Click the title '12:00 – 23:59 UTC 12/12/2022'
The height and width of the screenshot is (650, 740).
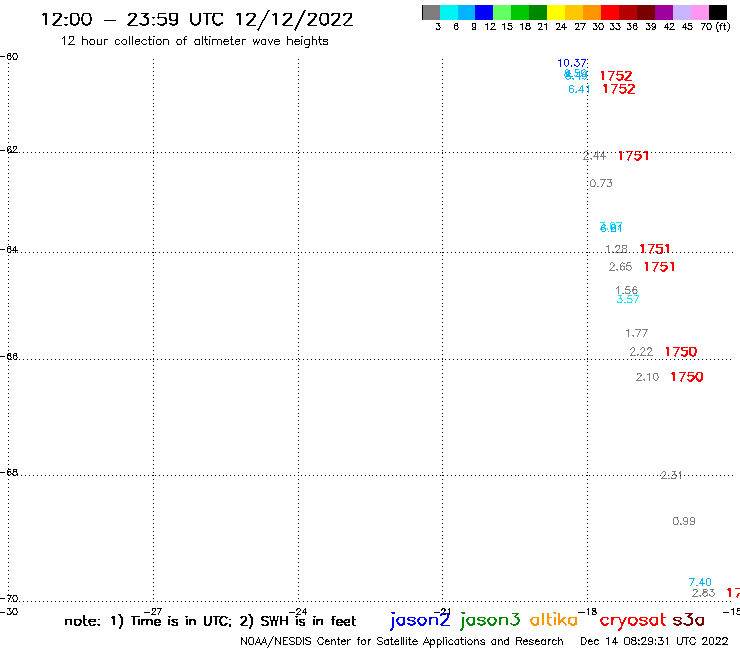pos(197,19)
